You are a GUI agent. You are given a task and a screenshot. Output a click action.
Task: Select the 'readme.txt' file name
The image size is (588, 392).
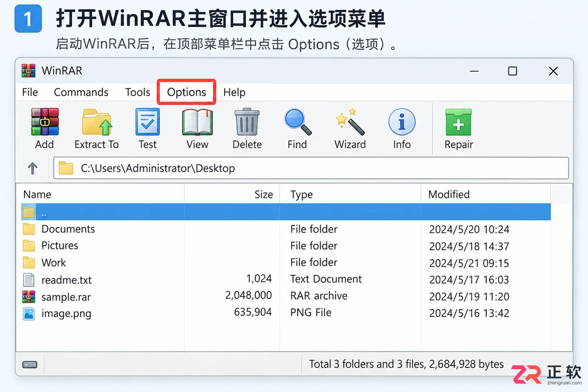[x=67, y=280]
